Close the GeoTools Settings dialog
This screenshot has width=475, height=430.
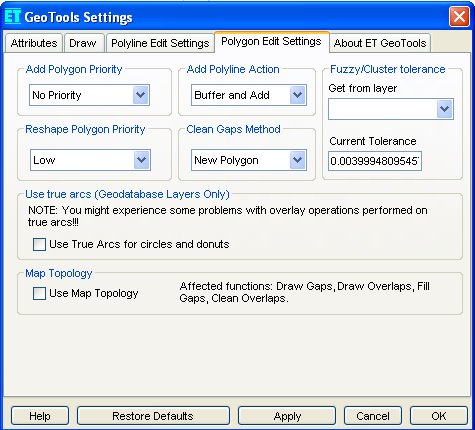click(x=459, y=16)
